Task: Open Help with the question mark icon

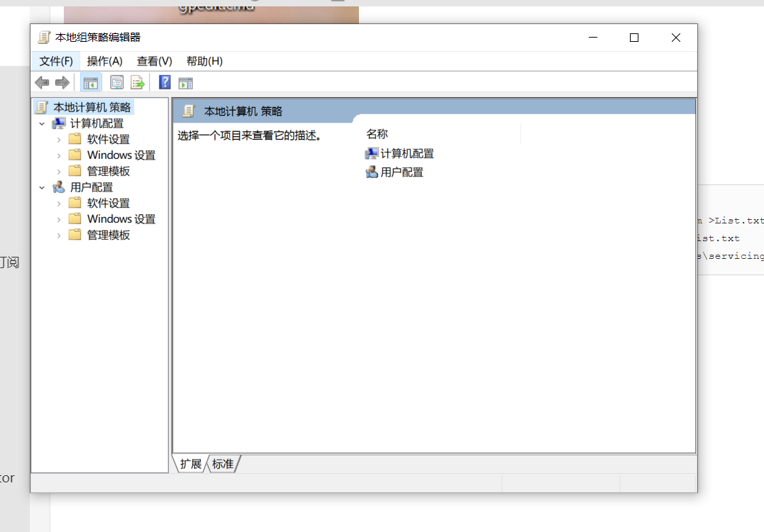Action: (x=165, y=82)
